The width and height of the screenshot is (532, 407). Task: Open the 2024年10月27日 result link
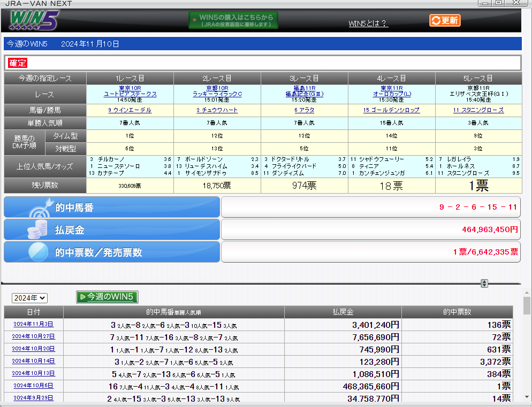[x=33, y=336]
